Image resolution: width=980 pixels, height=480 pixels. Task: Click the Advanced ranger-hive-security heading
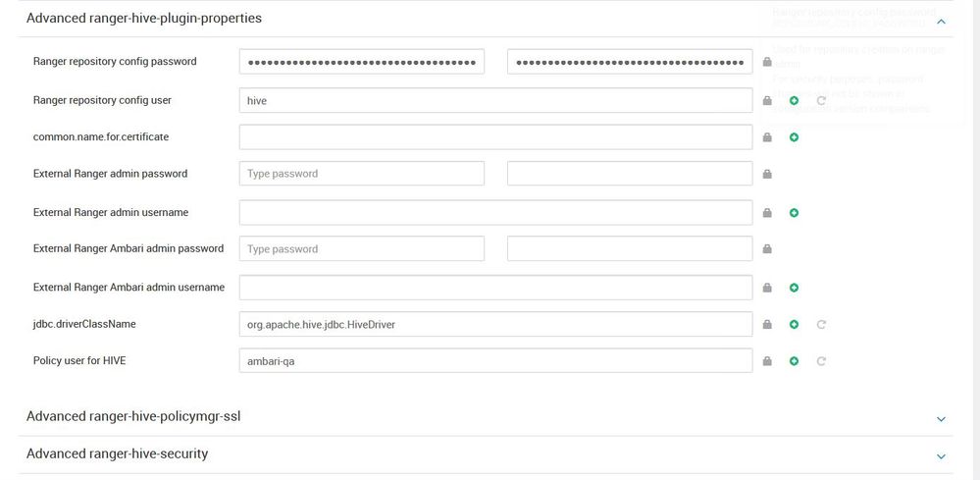pyautogui.click(x=117, y=453)
